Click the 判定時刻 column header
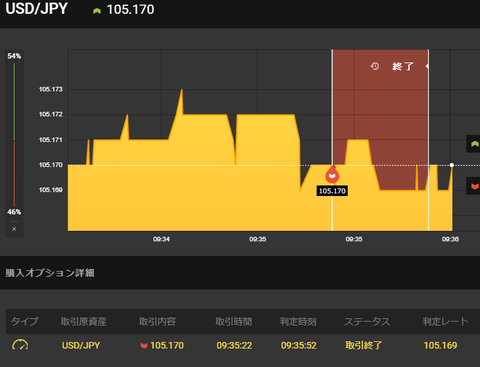 [298, 321]
